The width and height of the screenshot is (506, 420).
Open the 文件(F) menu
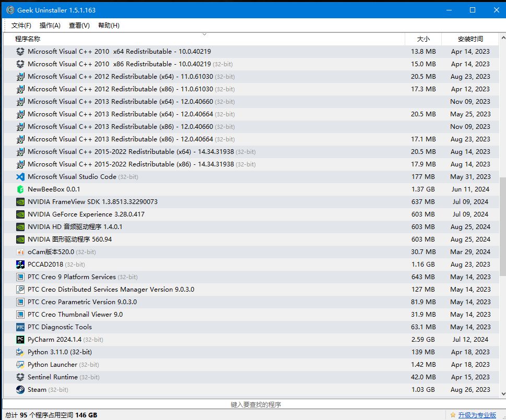tap(21, 26)
